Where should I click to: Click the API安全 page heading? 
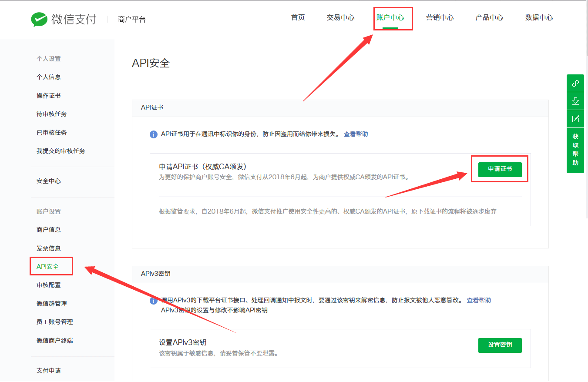(x=151, y=63)
